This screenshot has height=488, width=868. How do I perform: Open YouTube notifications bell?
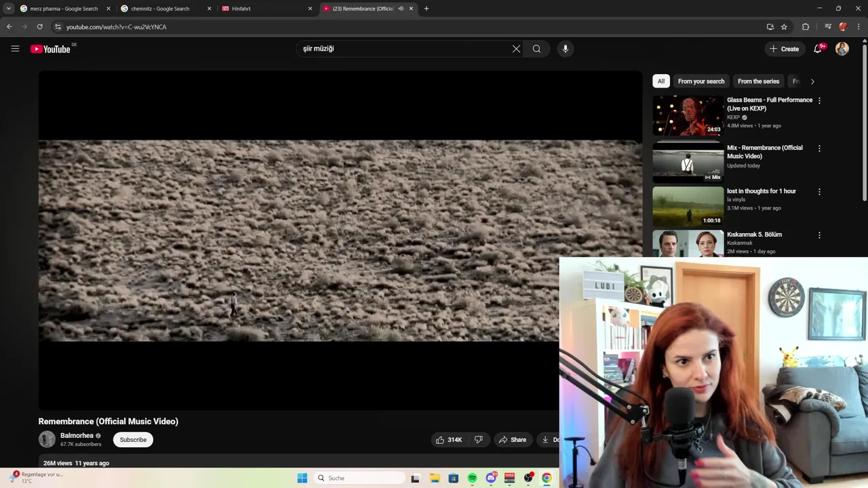(818, 49)
